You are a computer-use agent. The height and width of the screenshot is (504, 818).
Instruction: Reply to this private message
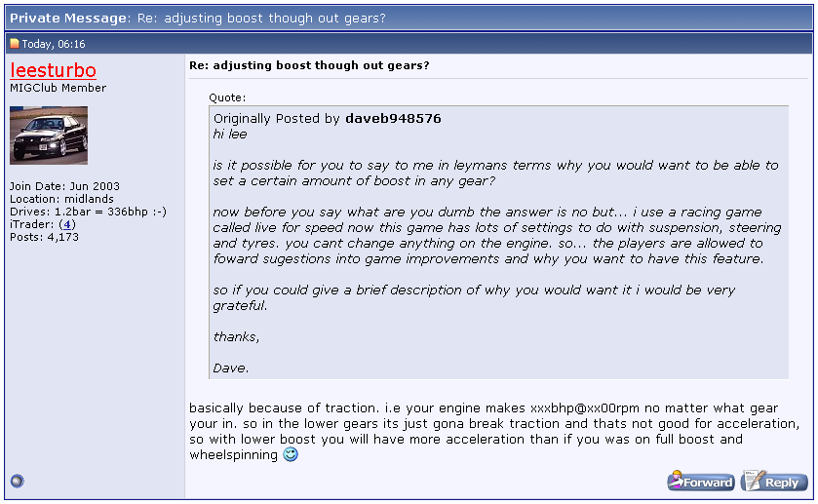[775, 482]
